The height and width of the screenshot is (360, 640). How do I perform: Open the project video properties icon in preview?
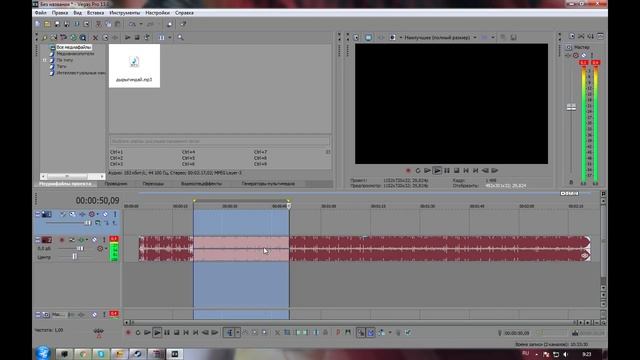tap(356, 38)
